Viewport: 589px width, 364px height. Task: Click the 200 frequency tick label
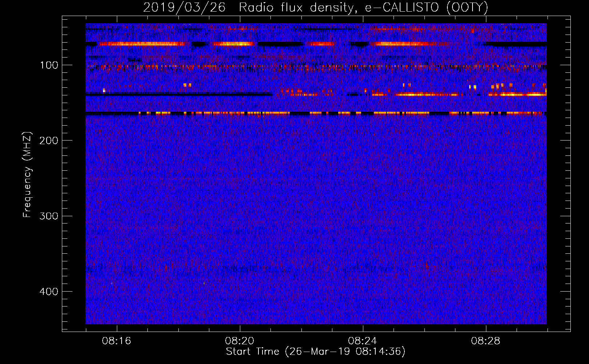click(49, 141)
